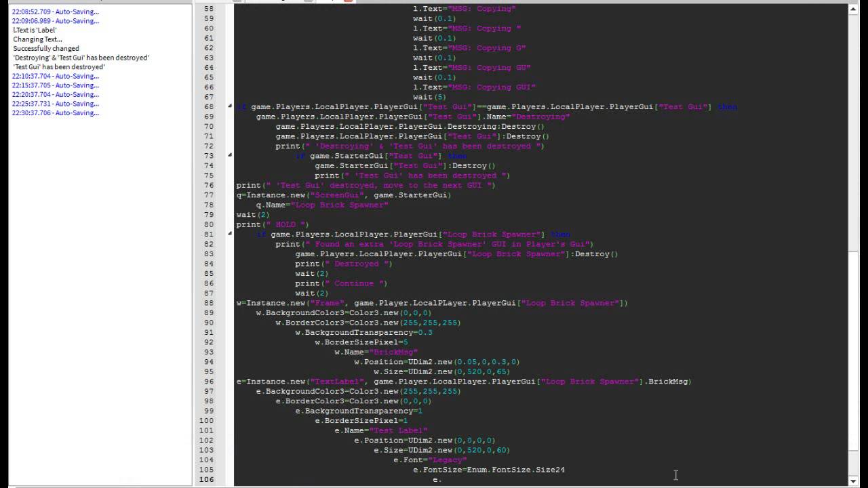Viewport: 868px width, 488px height.
Task: Click the code 'e.Position=UDim2.new(0,0,0,0)'
Action: [x=425, y=440]
